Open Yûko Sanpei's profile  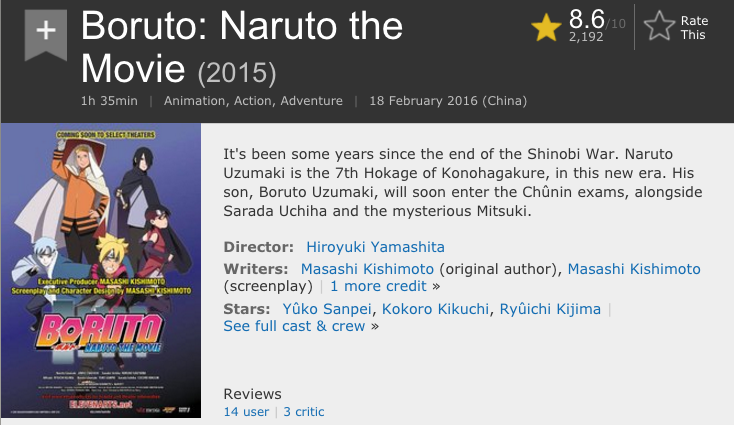(320, 308)
